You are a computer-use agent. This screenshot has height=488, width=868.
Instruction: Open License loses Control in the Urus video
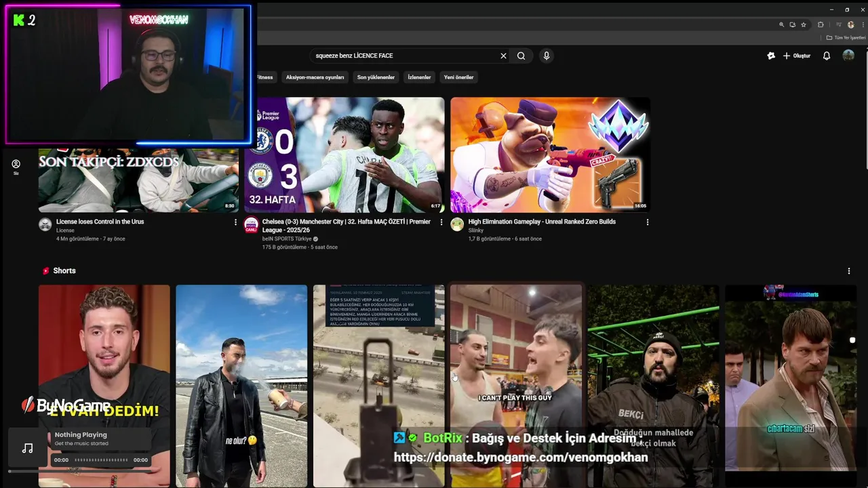point(138,180)
